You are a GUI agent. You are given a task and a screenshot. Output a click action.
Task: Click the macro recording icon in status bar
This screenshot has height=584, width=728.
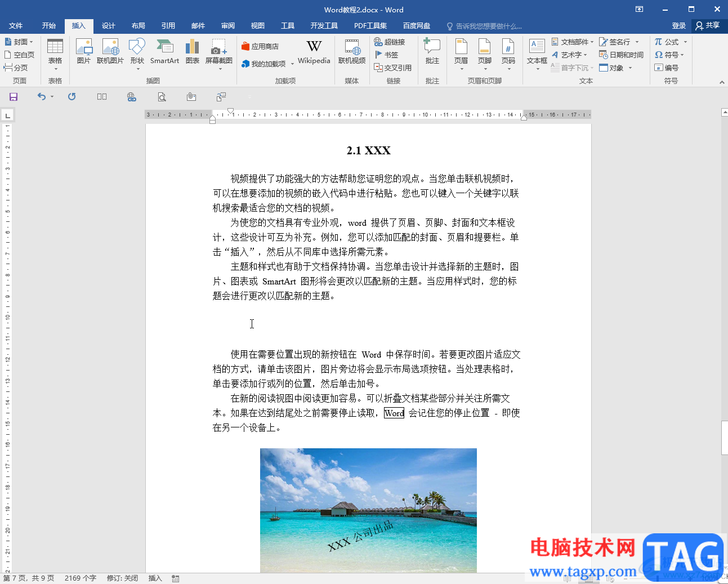coord(176,578)
